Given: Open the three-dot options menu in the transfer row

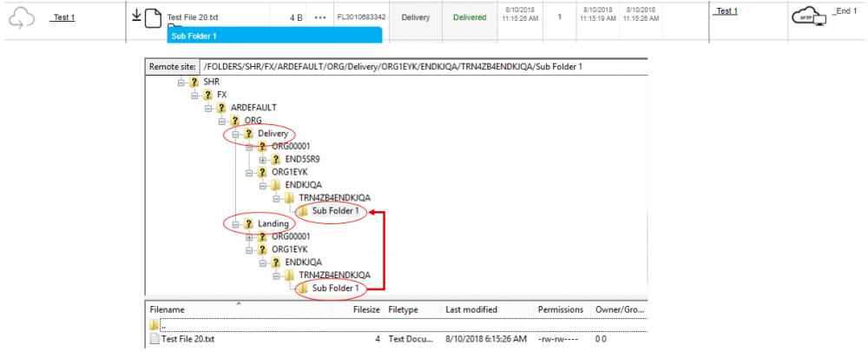Looking at the screenshot, I should 322,17.
